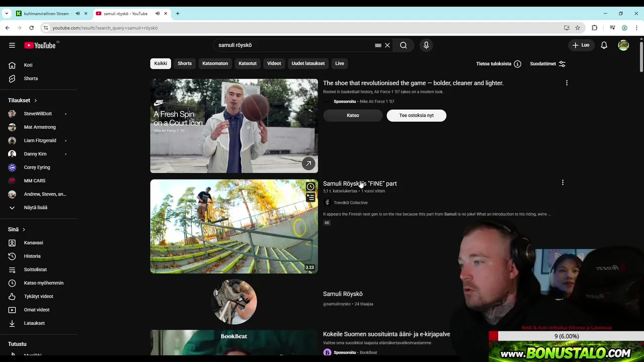This screenshot has width=644, height=362.
Task: Open the FINE part video thumbnail
Action: [234, 226]
